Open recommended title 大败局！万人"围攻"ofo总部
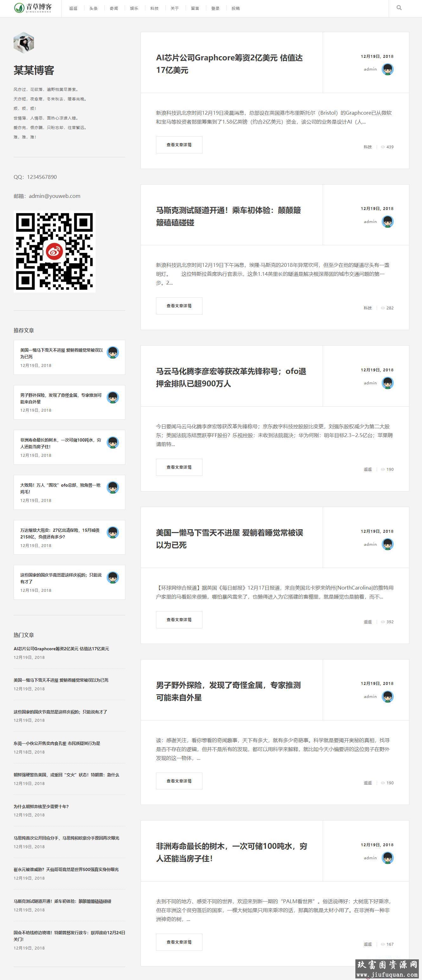This screenshot has height=980, width=422. click(60, 489)
